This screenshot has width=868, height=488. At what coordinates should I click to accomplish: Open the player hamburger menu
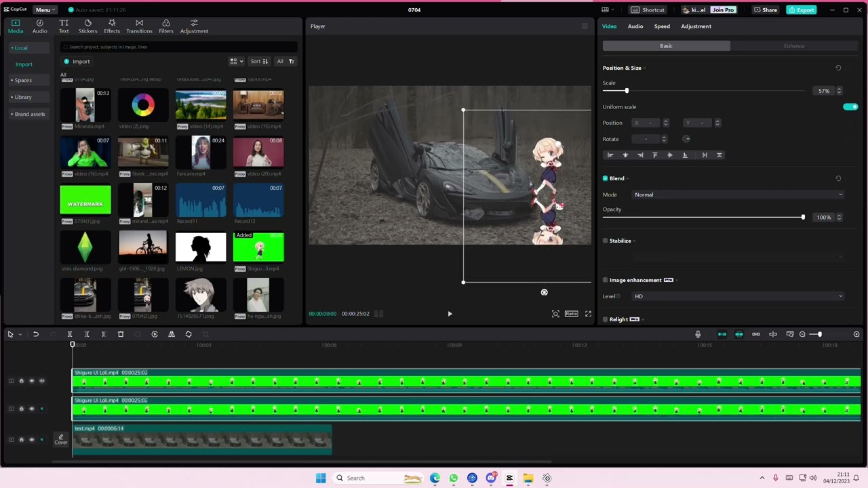pos(585,26)
